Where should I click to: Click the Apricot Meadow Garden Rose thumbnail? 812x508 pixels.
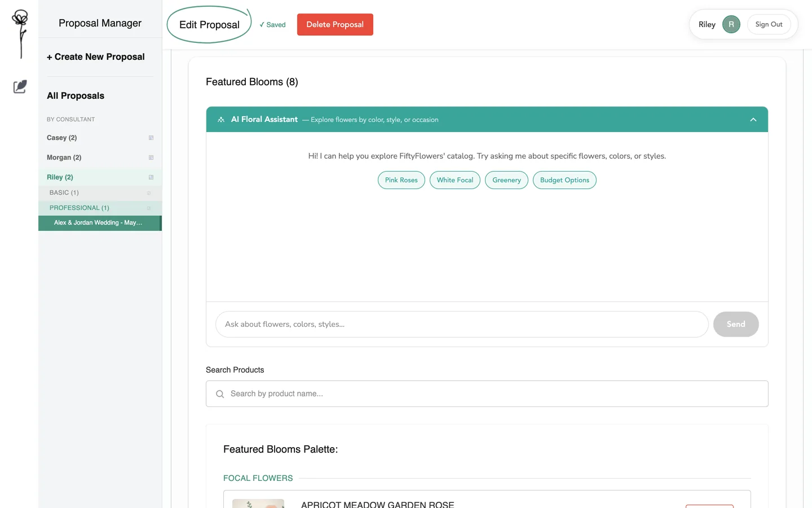(x=258, y=503)
